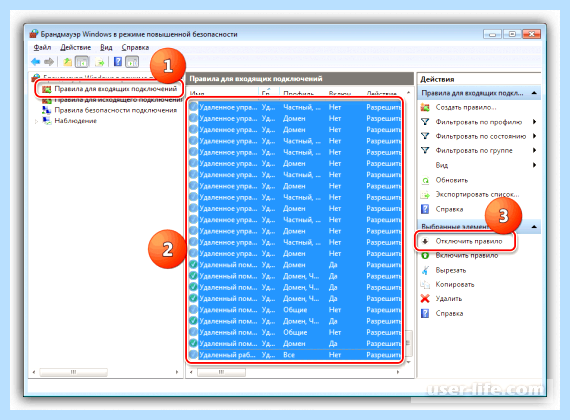Screen dimensions: 570x420
Task: Click Справка under Удалить
Action: coord(449,313)
